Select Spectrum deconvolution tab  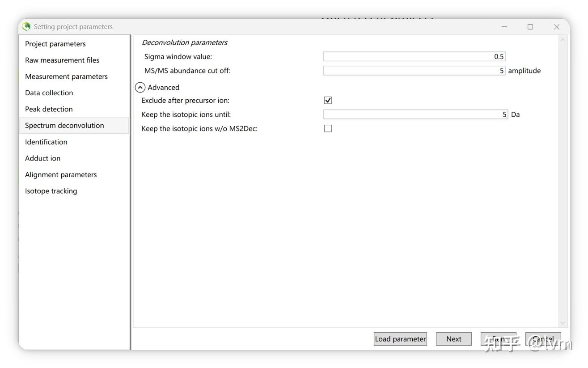64,126
